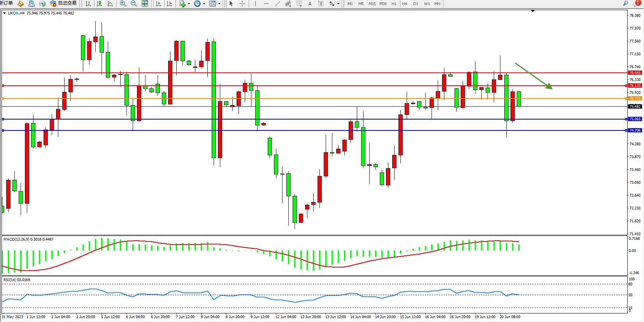Tile chart windows icon
The image size is (644, 322).
click(145, 4)
